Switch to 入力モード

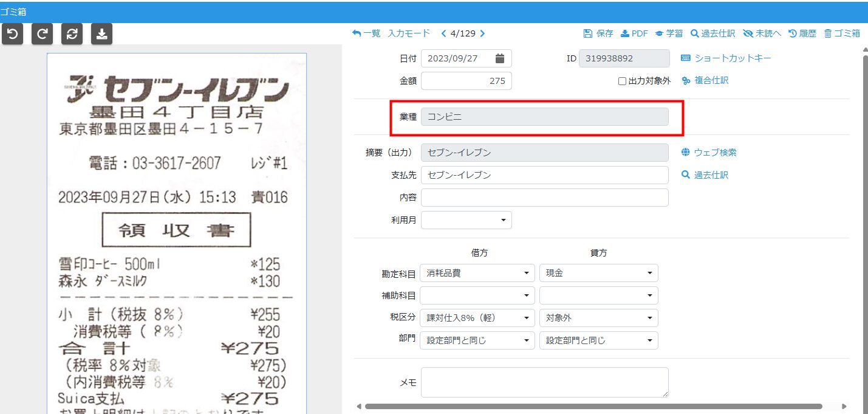tap(409, 33)
